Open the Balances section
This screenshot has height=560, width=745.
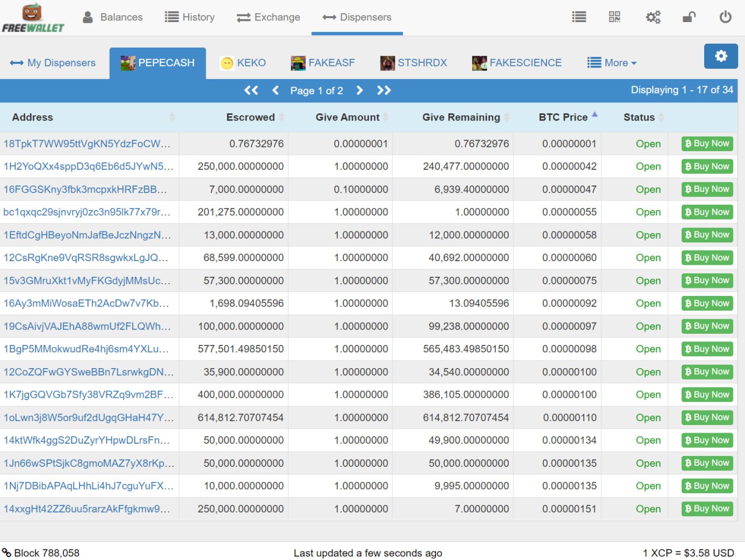tap(113, 17)
